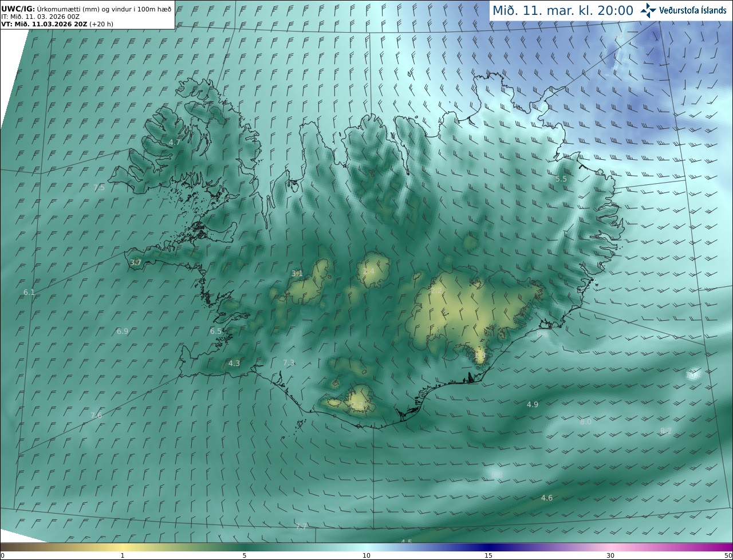Click the 6.1 value label at the west edge
The width and height of the screenshot is (733, 560).
coord(29,292)
